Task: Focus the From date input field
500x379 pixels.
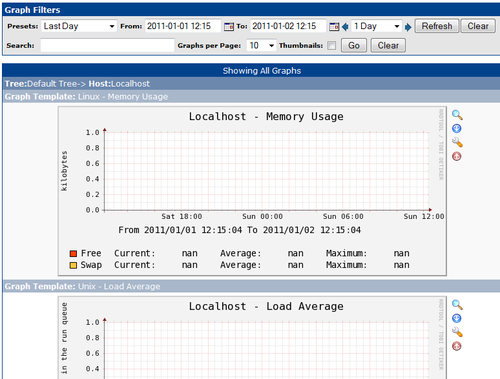Action: 183,26
